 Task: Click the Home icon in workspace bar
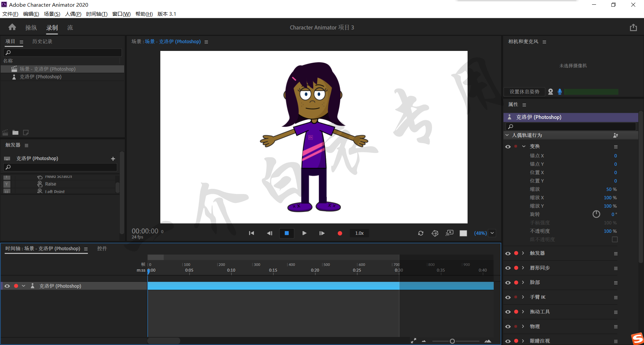click(x=12, y=27)
